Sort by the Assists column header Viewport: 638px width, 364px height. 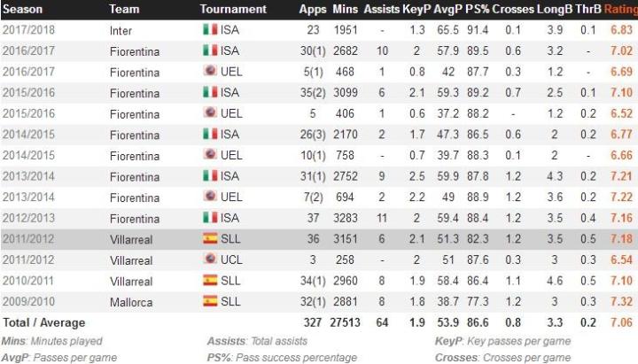[x=382, y=9]
